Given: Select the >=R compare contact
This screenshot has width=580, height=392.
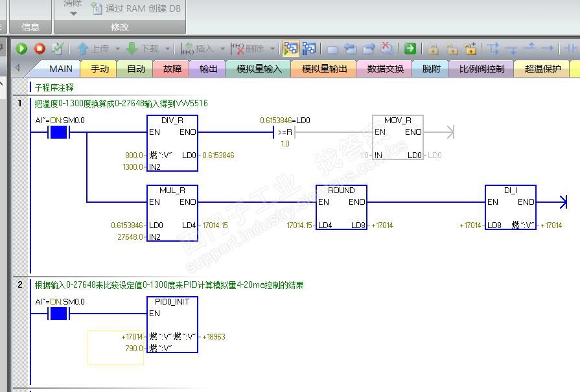Looking at the screenshot, I should point(284,132).
